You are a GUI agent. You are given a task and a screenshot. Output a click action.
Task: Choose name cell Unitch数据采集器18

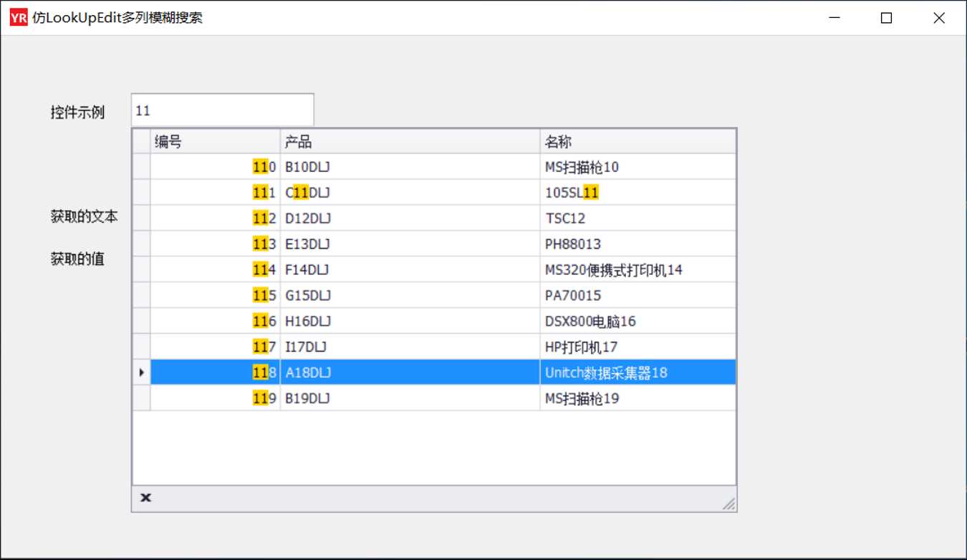click(x=638, y=372)
